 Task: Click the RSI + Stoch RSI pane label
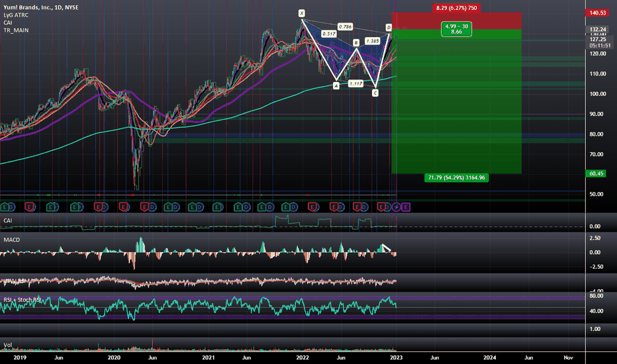pos(22,300)
